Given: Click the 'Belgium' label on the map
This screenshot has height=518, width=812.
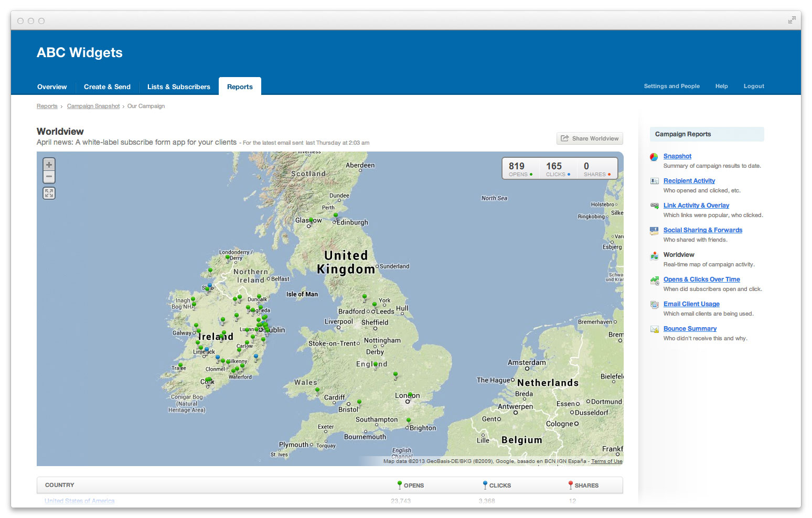Looking at the screenshot, I should (x=522, y=440).
